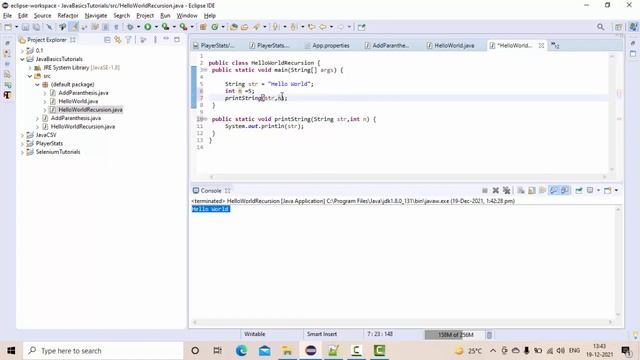Maximize the Project Explorer view
This screenshot has width=640, height=360.
pos(177,39)
